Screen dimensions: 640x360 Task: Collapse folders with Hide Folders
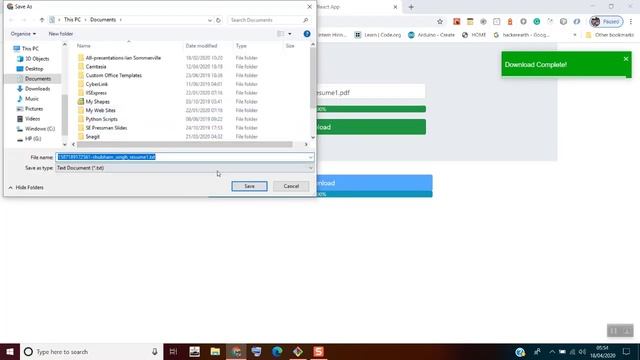26,187
